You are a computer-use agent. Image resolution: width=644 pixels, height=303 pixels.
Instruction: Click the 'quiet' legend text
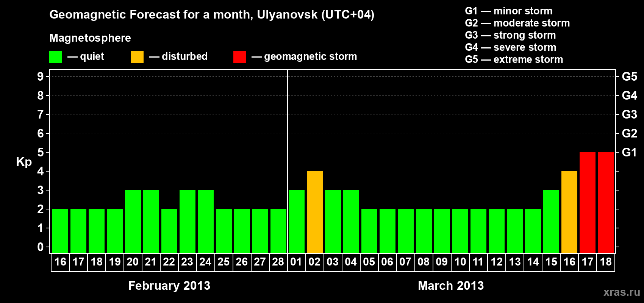point(92,56)
